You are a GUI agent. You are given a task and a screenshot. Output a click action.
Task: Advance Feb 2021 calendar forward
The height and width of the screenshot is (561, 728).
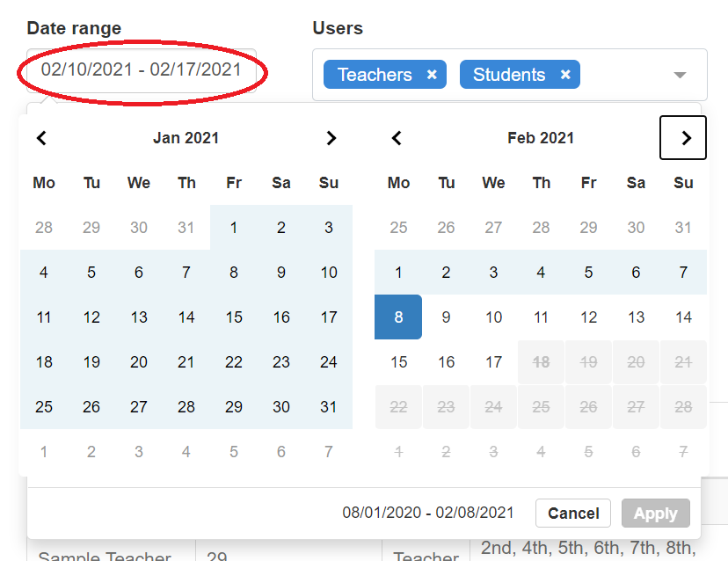coord(683,138)
